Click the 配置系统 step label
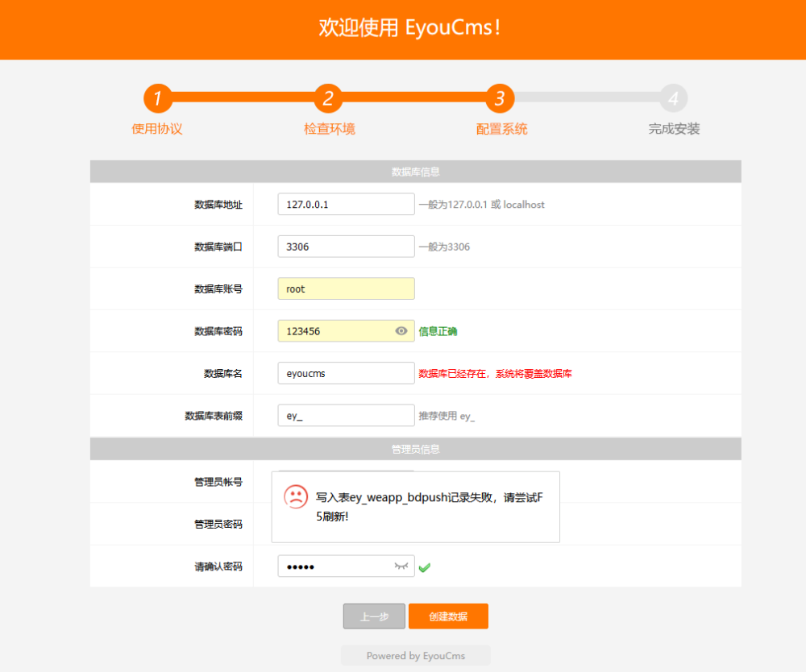 click(x=501, y=128)
